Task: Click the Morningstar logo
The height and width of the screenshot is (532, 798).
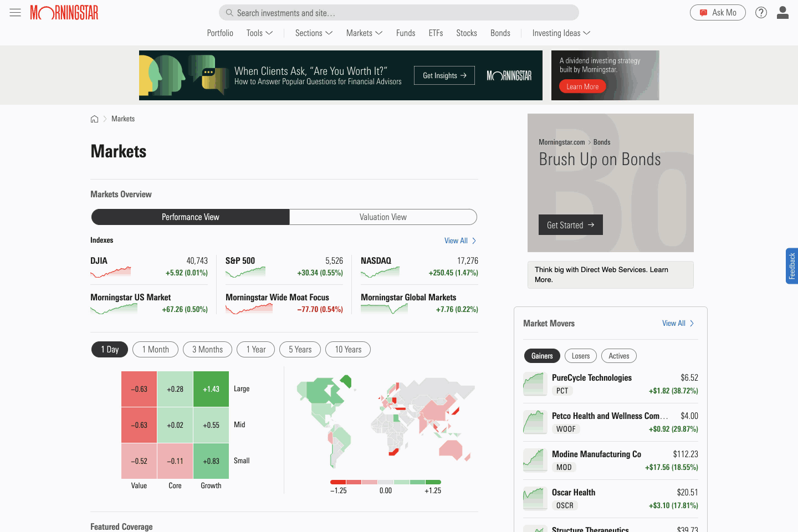Action: [64, 13]
